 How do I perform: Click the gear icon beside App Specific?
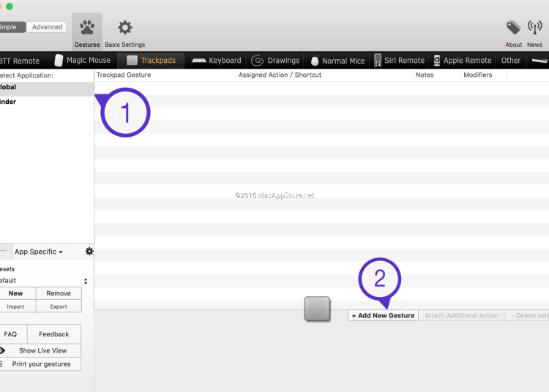pyautogui.click(x=89, y=252)
